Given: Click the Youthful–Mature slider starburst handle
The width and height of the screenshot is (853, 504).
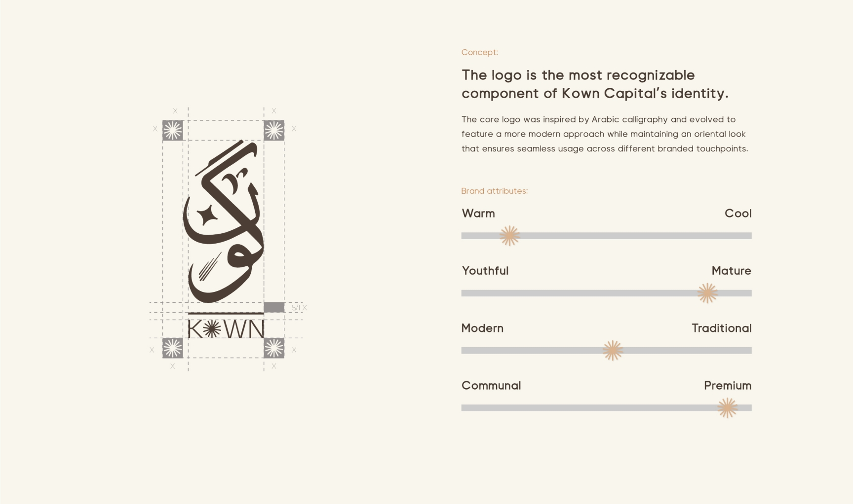Looking at the screenshot, I should (x=707, y=293).
